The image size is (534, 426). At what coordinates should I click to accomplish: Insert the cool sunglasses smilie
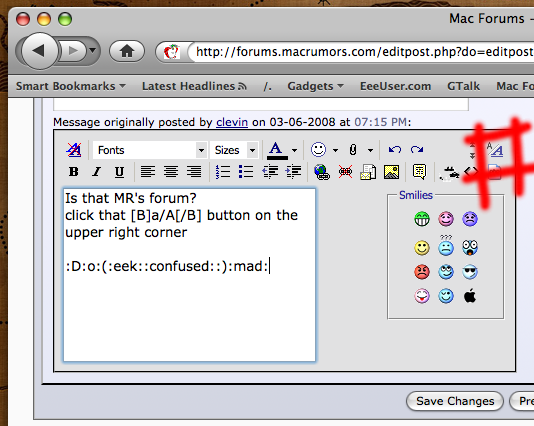[x=470, y=272]
